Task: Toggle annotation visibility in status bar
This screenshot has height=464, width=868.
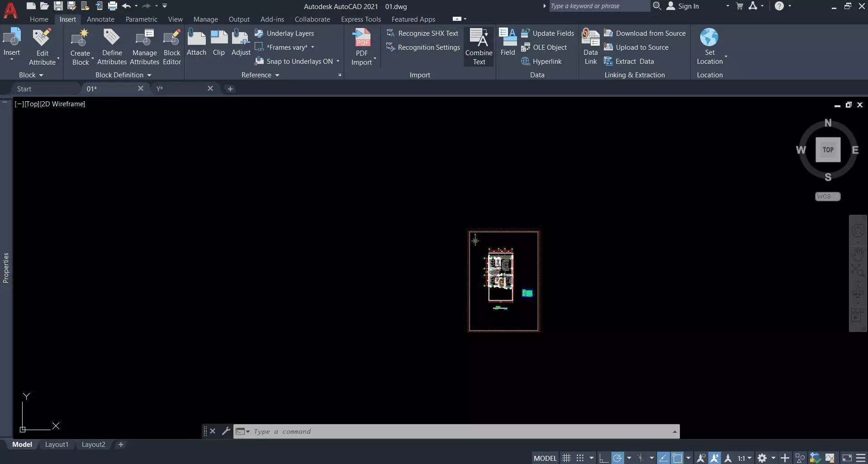Action: pos(701,458)
